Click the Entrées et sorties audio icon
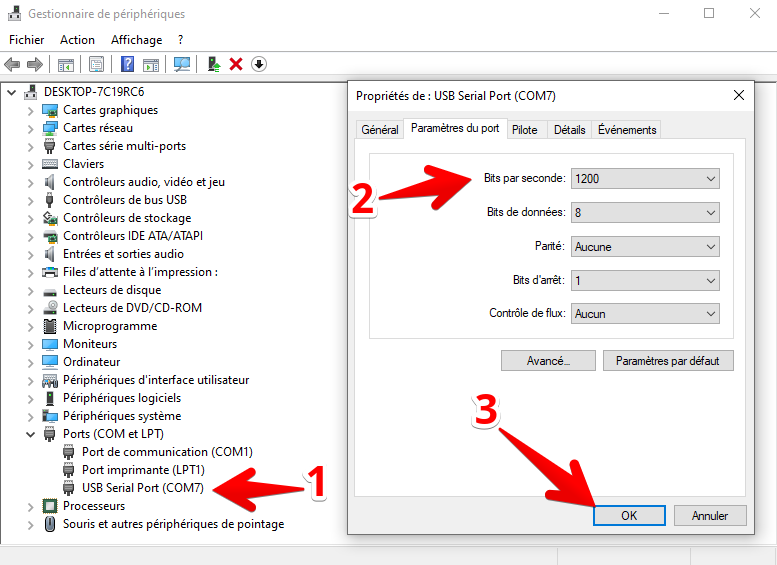 click(x=49, y=254)
